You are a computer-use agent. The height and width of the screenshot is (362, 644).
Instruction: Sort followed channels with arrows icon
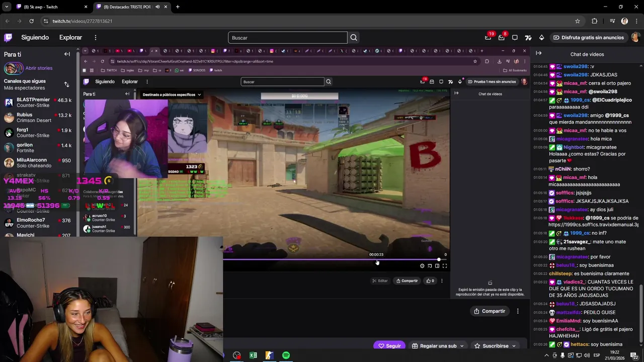[x=66, y=84]
